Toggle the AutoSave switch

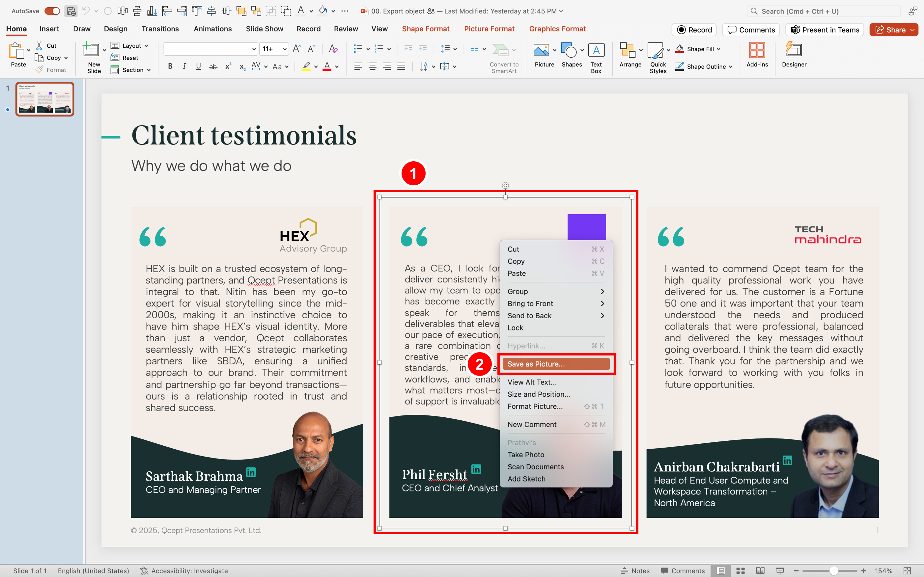(52, 11)
